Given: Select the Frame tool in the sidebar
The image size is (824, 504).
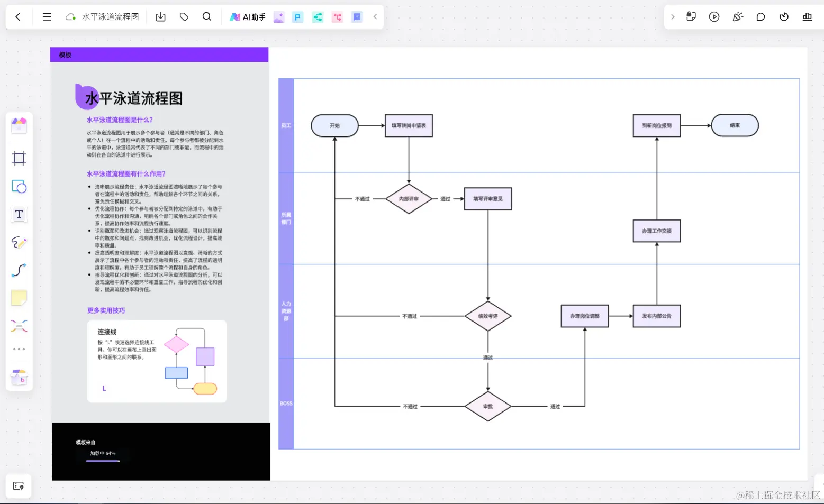Looking at the screenshot, I should point(19,158).
